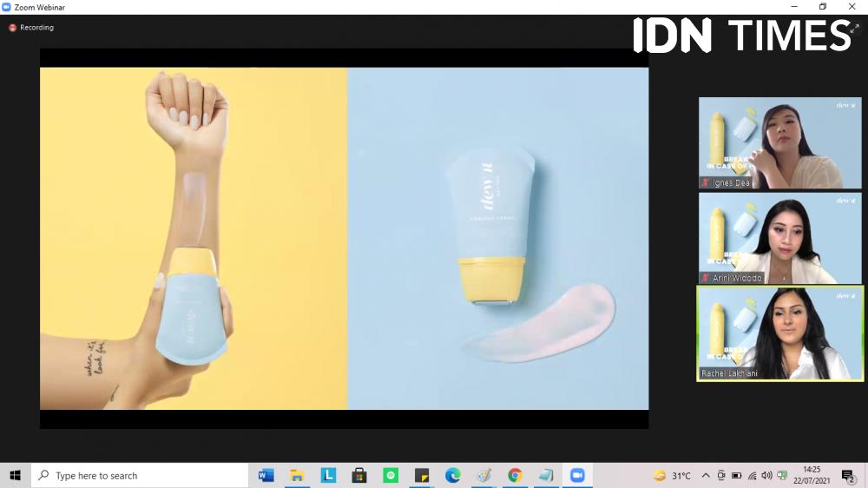Click the "Arini Widodo" name label
868x488 pixels.
737,278
